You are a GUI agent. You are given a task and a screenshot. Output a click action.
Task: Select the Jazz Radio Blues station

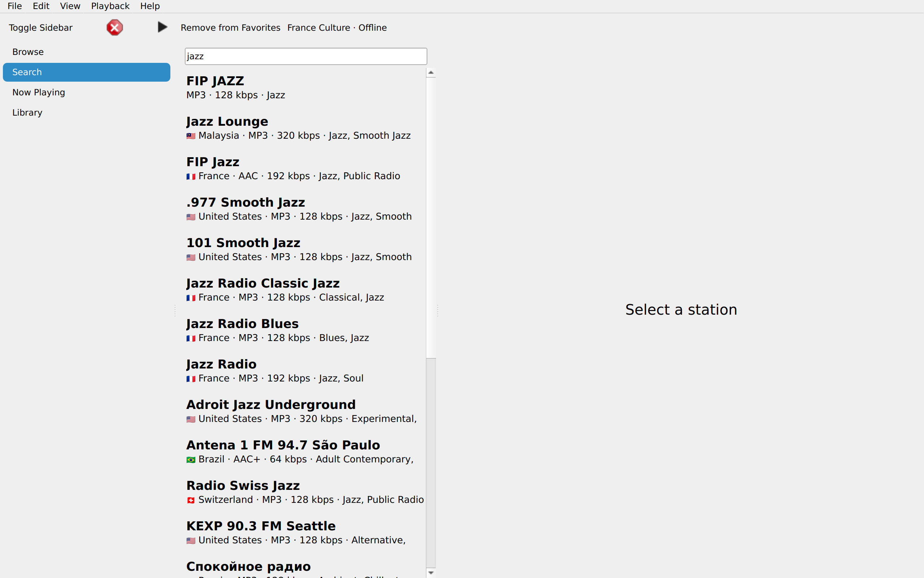[x=305, y=331]
